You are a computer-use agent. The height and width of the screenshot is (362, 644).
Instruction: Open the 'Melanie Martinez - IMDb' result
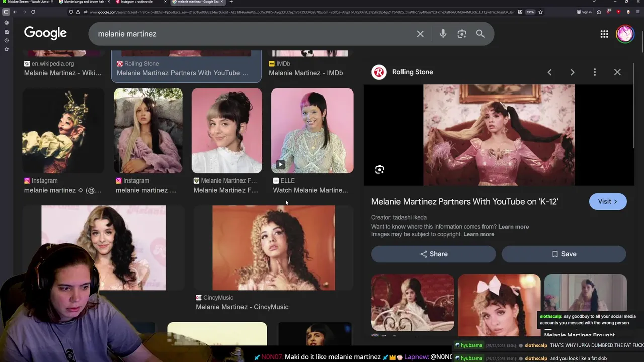tap(305, 73)
